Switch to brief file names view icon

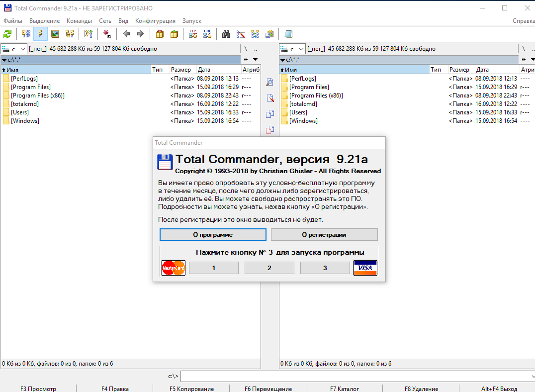click(26, 34)
